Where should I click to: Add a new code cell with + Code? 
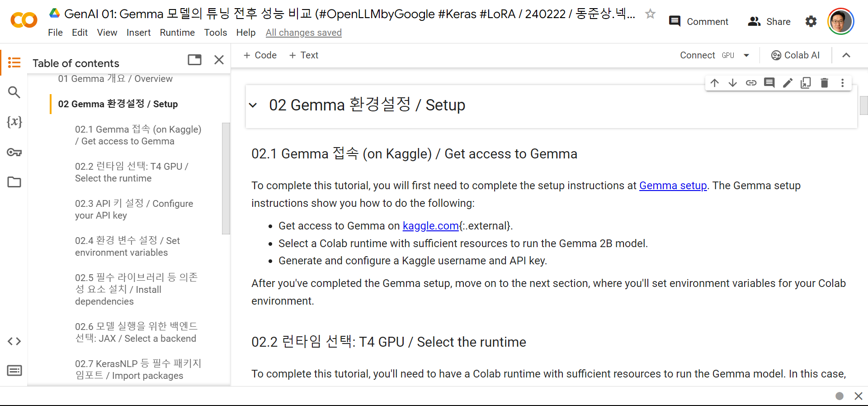tap(260, 55)
